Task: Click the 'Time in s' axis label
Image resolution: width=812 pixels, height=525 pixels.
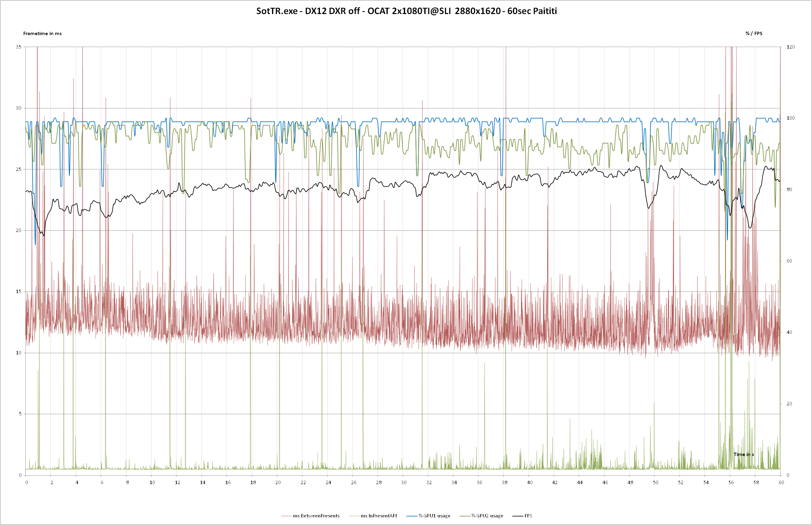Action: pos(744,454)
